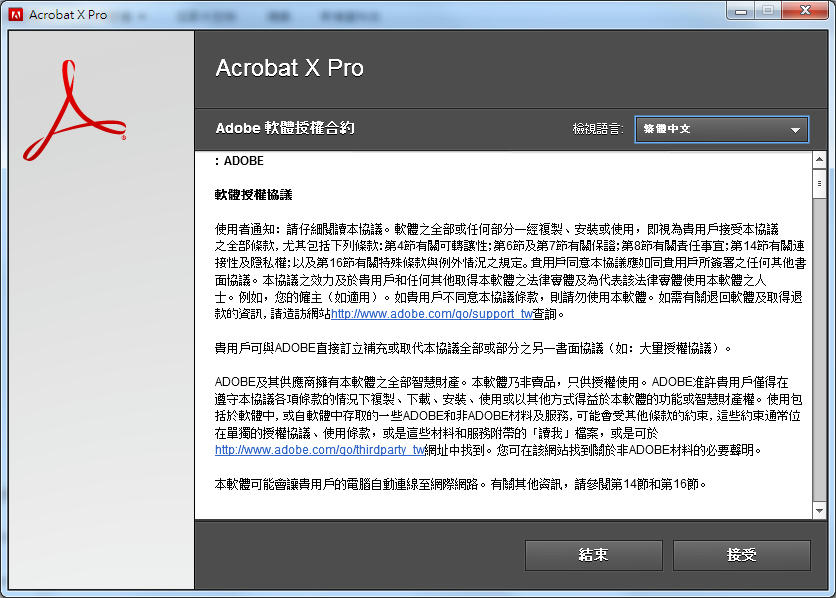Close the Acrobat X Pro installer window
This screenshot has height=598, width=836.
(805, 11)
